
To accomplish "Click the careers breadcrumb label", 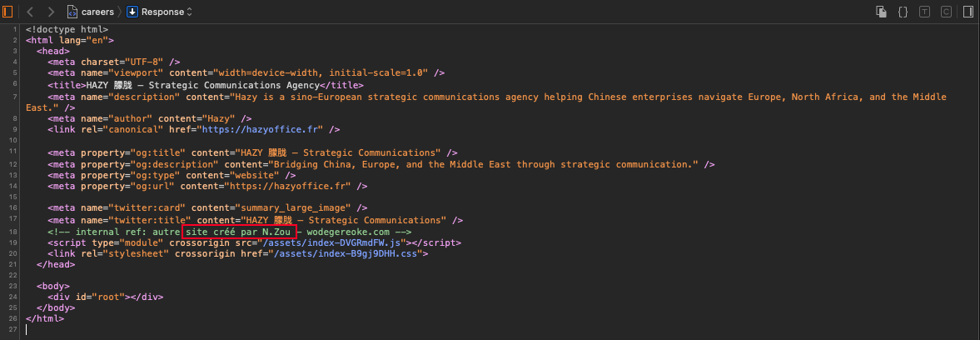I will [97, 12].
